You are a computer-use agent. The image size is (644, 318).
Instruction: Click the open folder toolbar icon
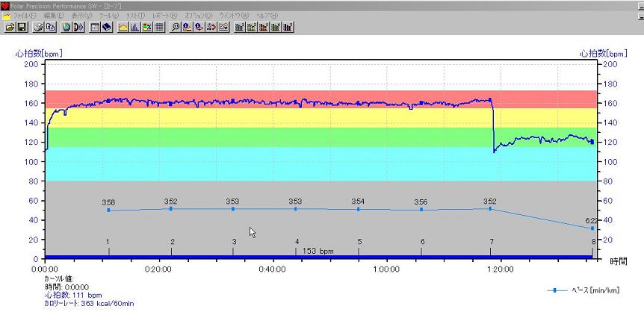(10, 28)
